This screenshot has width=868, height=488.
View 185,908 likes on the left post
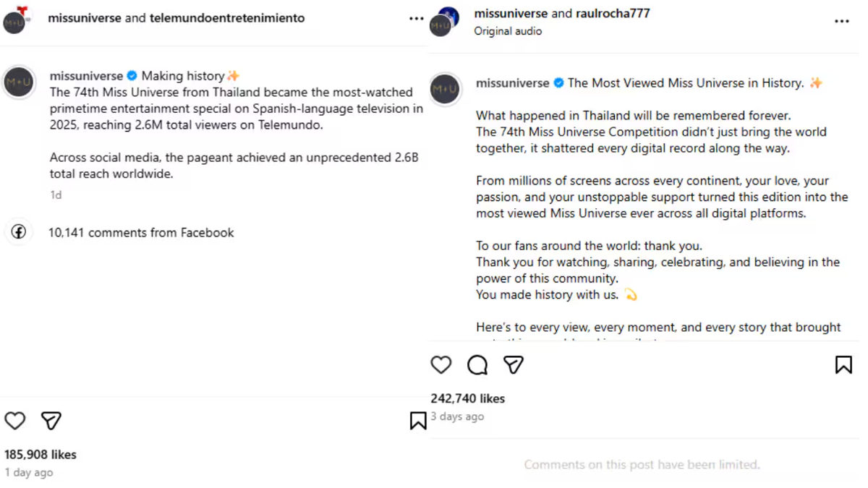point(41,454)
